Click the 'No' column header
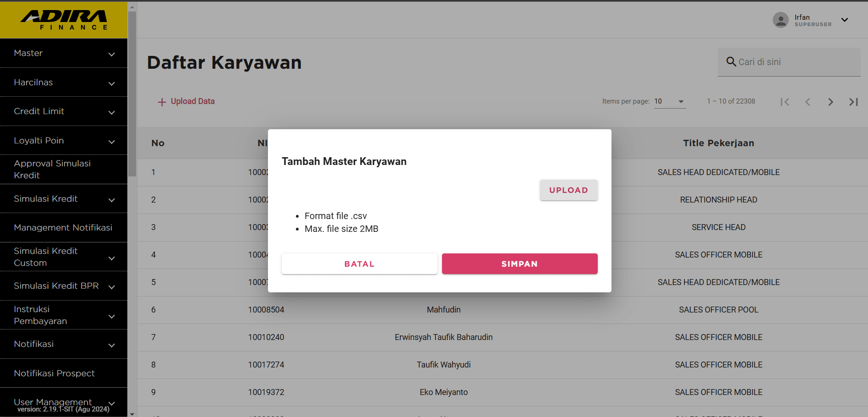The width and height of the screenshot is (868, 417). point(158,143)
